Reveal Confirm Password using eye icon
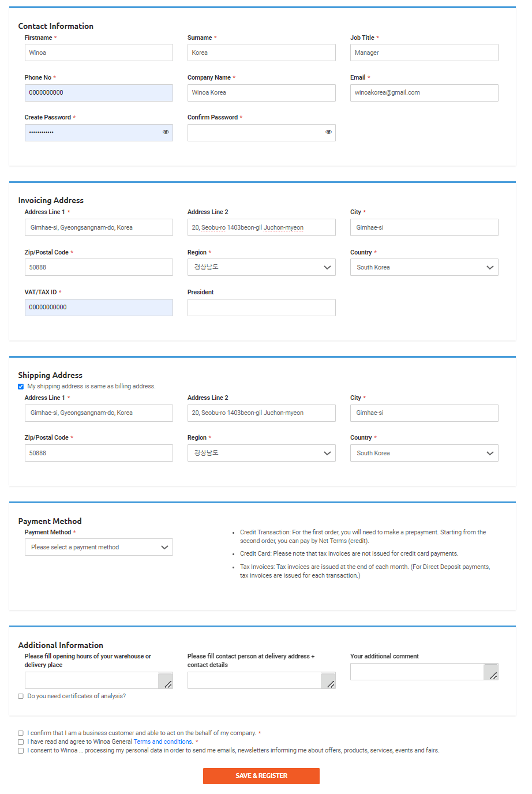Screen dimensions: 532x794 pos(328,132)
